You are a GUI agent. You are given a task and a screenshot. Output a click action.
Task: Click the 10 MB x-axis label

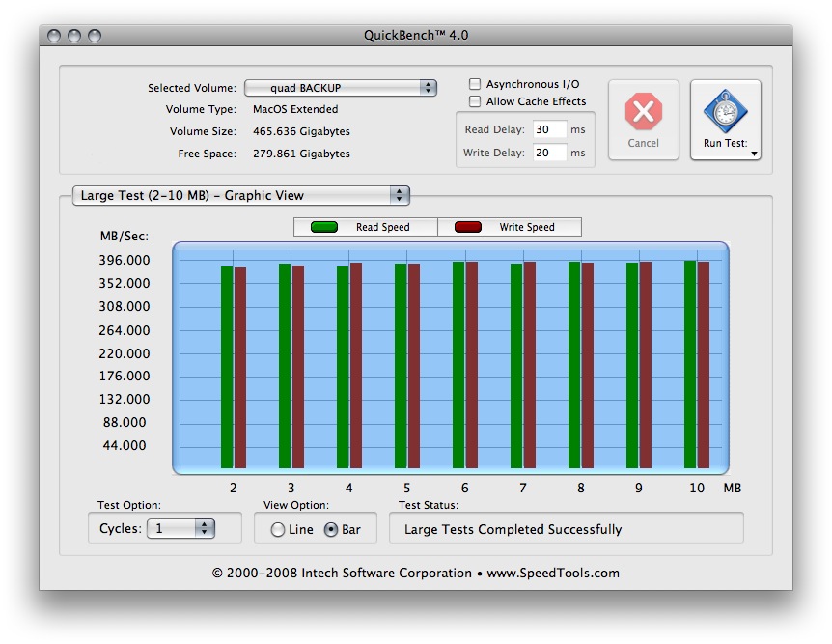click(x=697, y=488)
